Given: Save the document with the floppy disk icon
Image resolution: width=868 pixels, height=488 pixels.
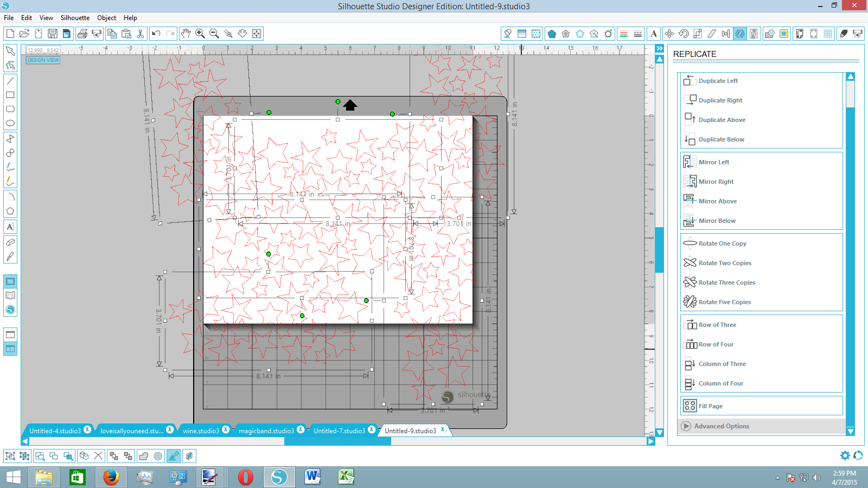Looking at the screenshot, I should (53, 34).
